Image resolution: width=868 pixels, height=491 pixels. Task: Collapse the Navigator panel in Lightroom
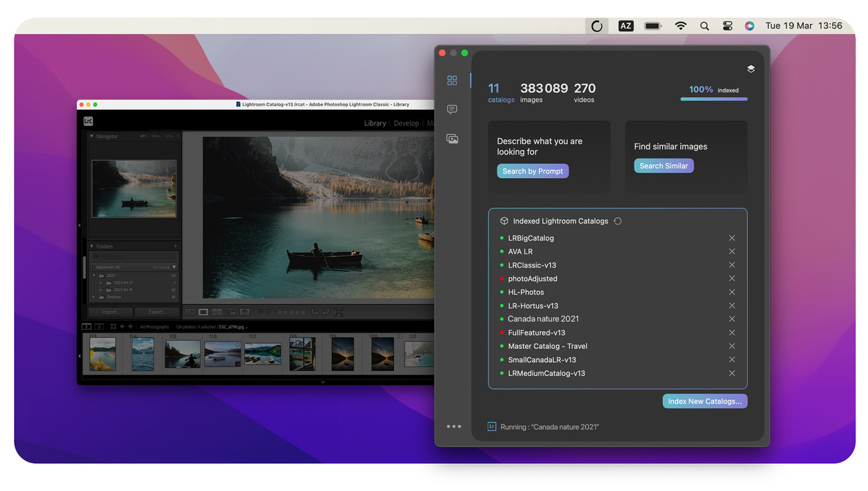pos(92,136)
